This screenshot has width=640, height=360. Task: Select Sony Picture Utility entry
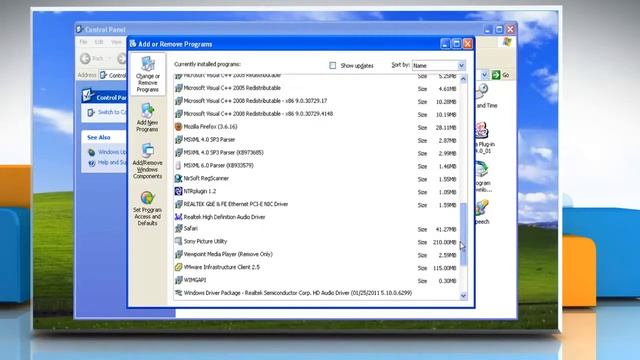[x=316, y=242]
